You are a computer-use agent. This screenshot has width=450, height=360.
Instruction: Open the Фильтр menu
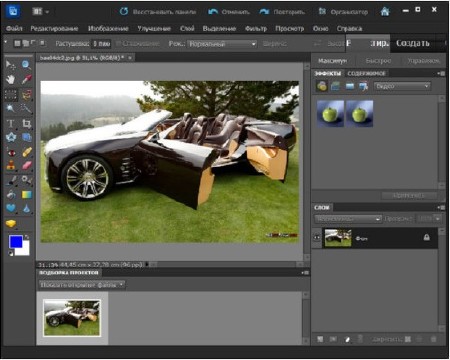[x=256, y=29]
